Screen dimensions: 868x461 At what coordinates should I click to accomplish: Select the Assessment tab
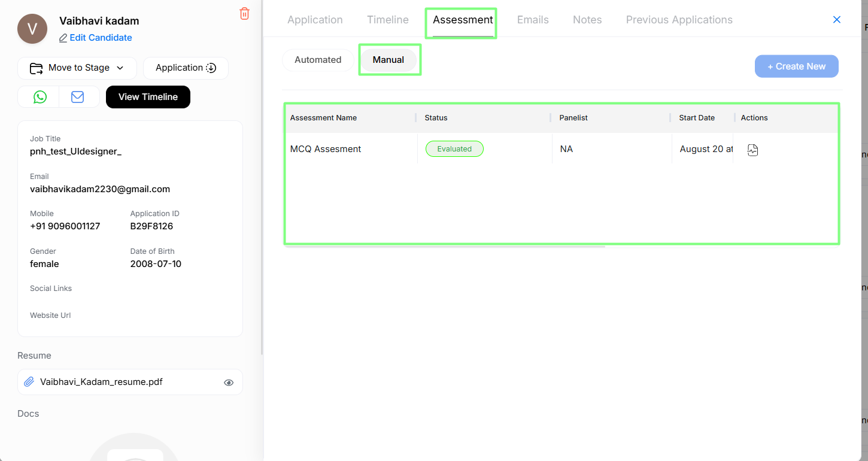(463, 20)
